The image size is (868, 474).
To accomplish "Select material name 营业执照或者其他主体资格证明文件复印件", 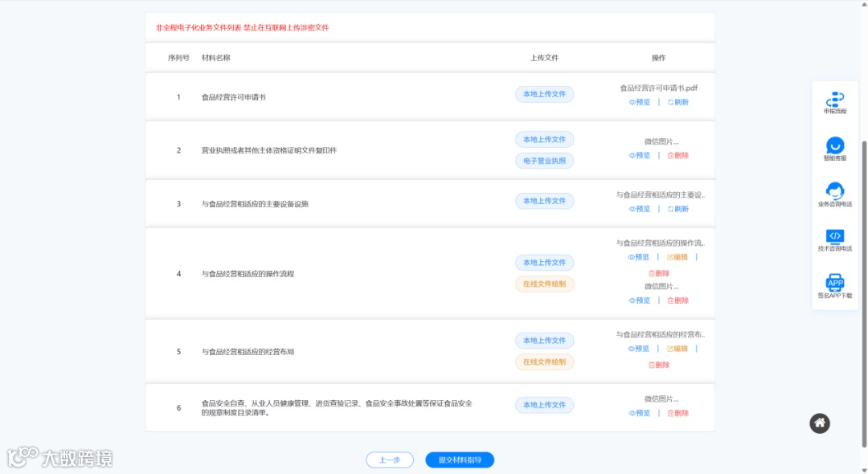I will 269,150.
